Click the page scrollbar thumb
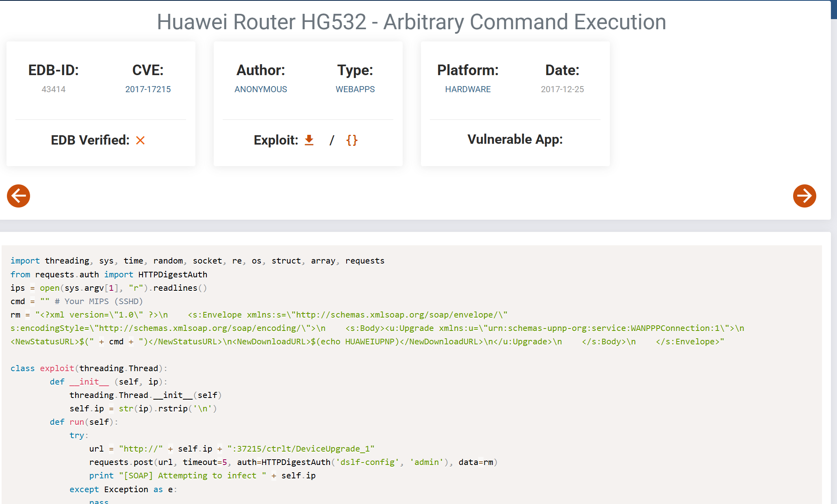This screenshot has width=837, height=504. (x=834, y=10)
